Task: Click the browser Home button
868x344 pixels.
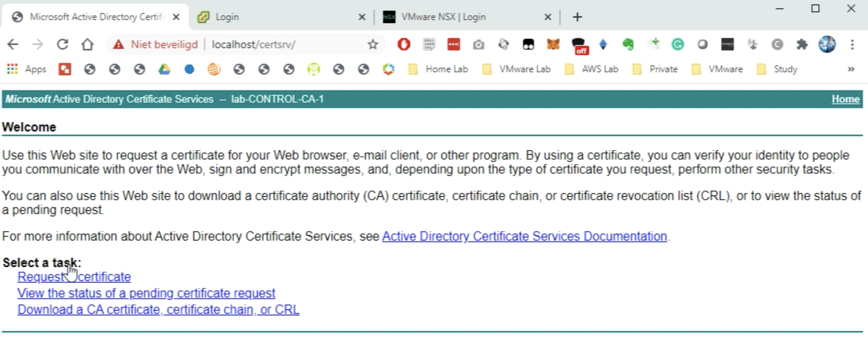Action: [x=87, y=44]
